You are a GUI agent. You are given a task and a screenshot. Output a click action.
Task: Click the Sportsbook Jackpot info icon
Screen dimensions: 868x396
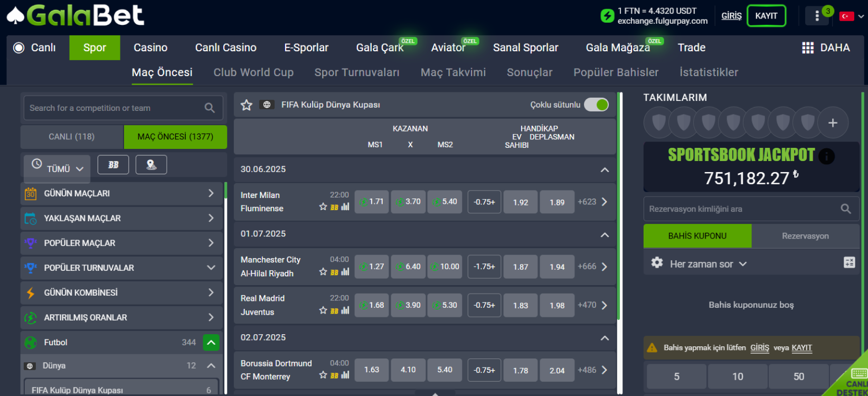click(826, 156)
